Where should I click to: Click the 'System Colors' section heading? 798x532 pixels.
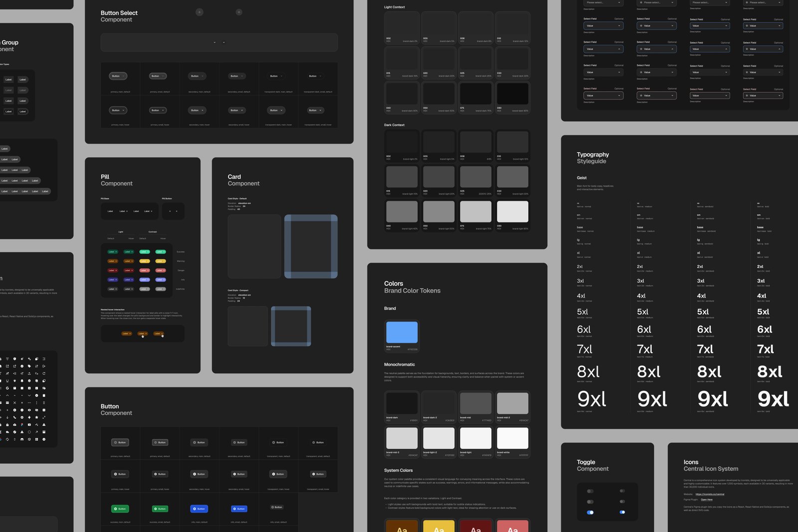[399, 470]
